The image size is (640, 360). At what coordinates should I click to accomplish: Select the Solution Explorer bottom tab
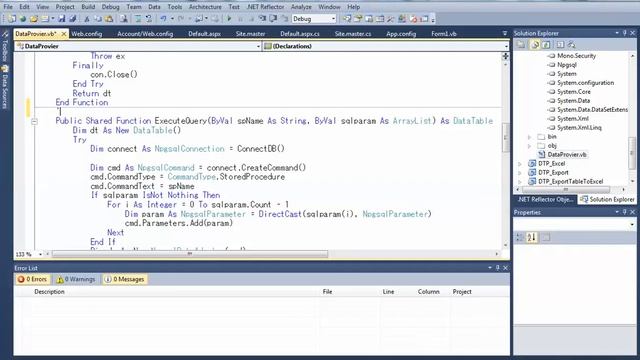[607, 199]
